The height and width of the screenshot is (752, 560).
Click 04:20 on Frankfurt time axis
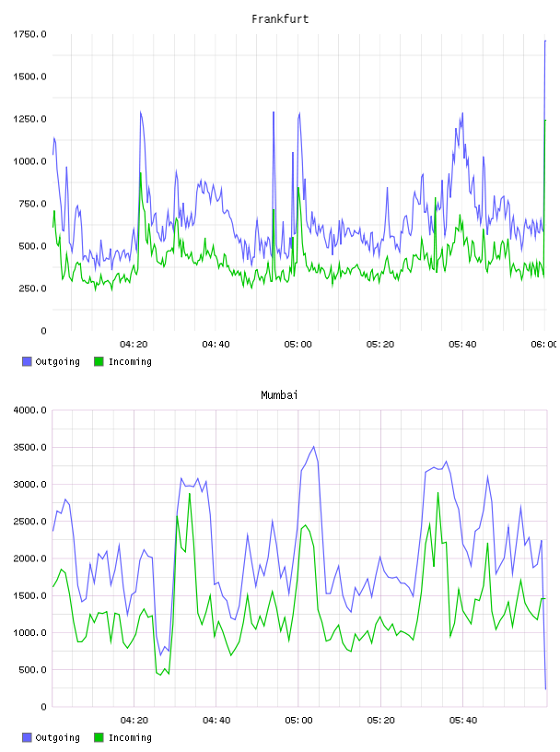134,345
